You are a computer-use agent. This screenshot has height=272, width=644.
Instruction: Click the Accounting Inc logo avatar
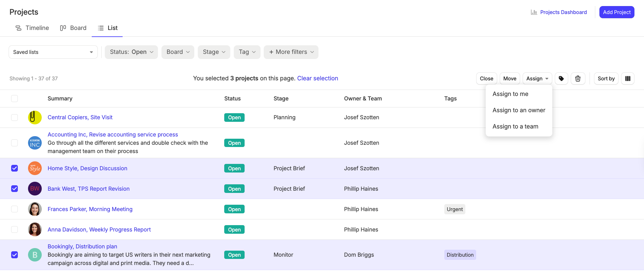(35, 143)
